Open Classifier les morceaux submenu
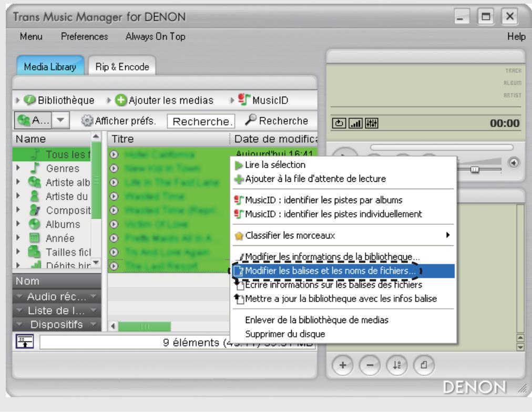Image resolution: width=532 pixels, height=415 pixels. click(x=343, y=235)
